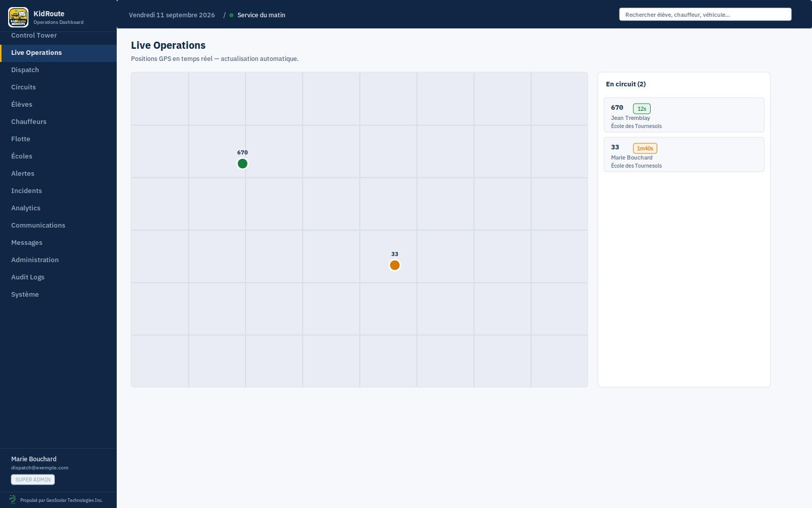The image size is (812, 508).
Task: Open bus 670 Jean Tremblay card
Action: pyautogui.click(x=684, y=115)
